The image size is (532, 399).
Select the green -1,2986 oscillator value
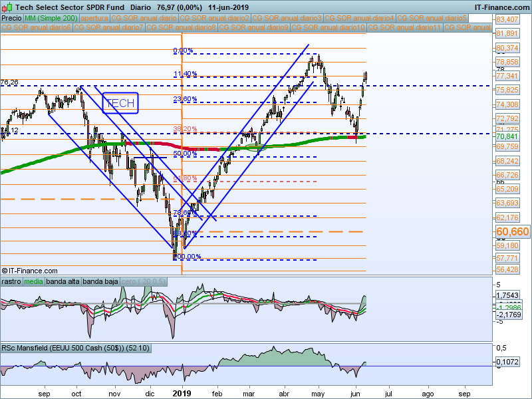point(509,308)
